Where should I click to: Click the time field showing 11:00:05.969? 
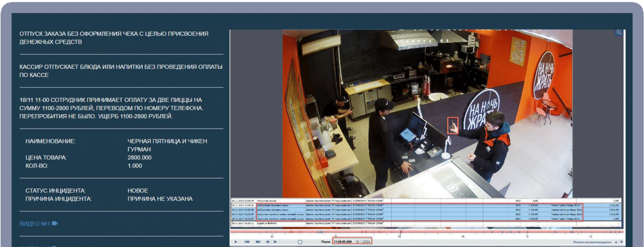[x=343, y=242]
